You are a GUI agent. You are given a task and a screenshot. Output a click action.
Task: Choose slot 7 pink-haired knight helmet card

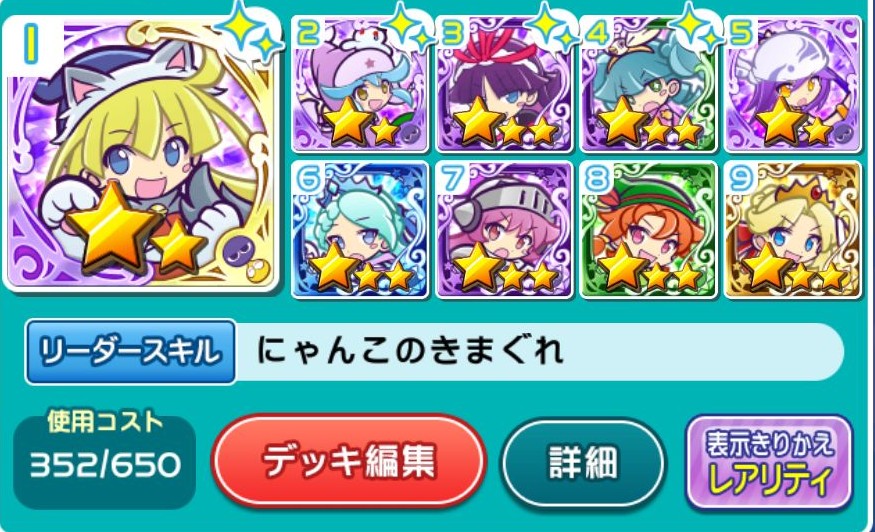tap(504, 229)
